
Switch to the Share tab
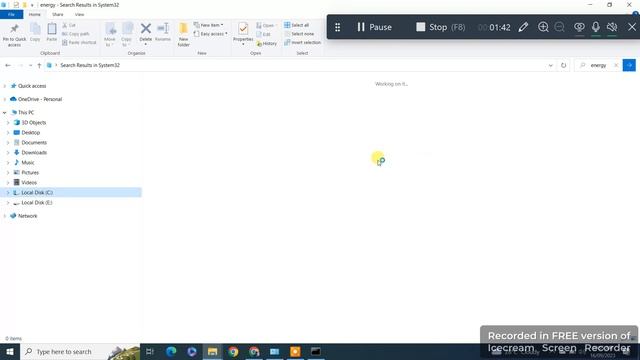tap(58, 14)
